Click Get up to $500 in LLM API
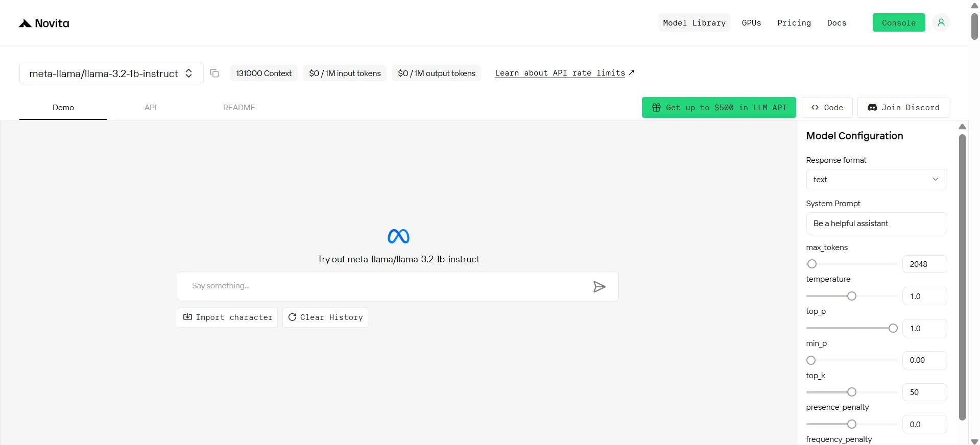Image resolution: width=980 pixels, height=445 pixels. coord(719,107)
